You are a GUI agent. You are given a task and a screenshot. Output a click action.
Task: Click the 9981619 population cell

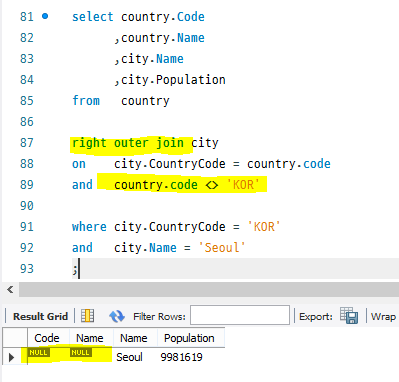click(x=182, y=357)
